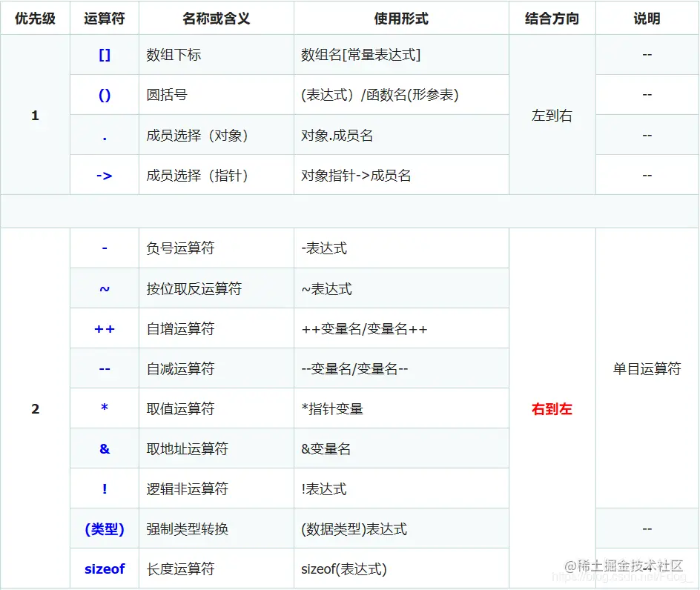Click the parentheses () operator symbol
700x590 pixels.
tap(104, 94)
